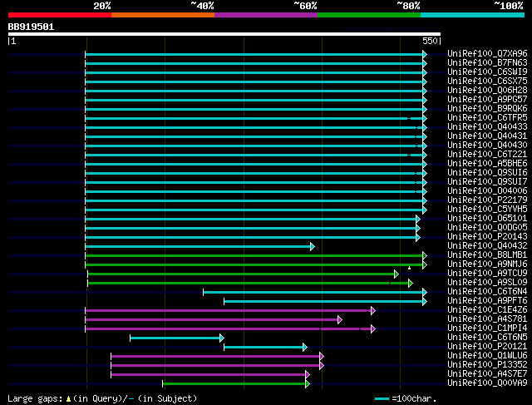Click the cyan 100char scale key
Image resolution: width=532 pixels, height=405 pixels.
click(x=382, y=398)
